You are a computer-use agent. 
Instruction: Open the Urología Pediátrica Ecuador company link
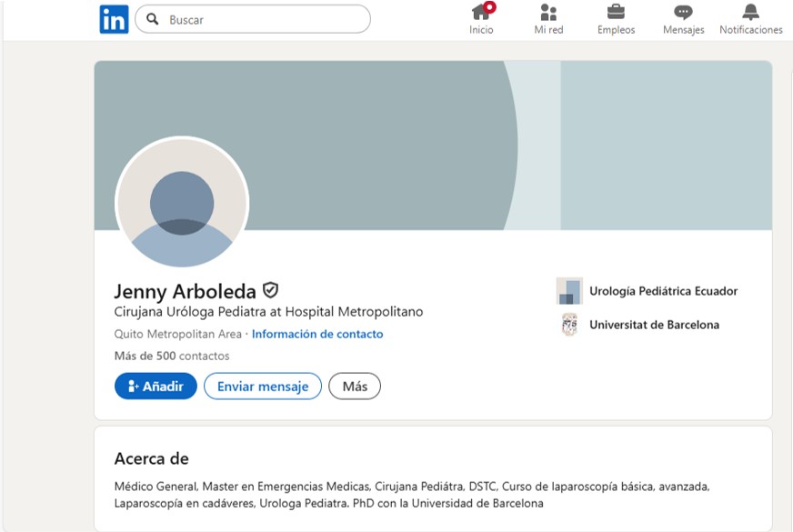pos(663,291)
